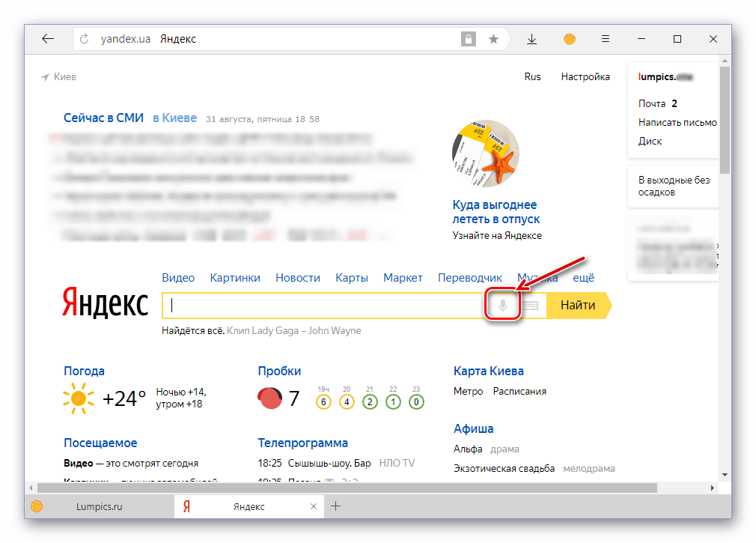Click the horizontal scrollbar thumb
756x543 pixels.
tap(347, 488)
